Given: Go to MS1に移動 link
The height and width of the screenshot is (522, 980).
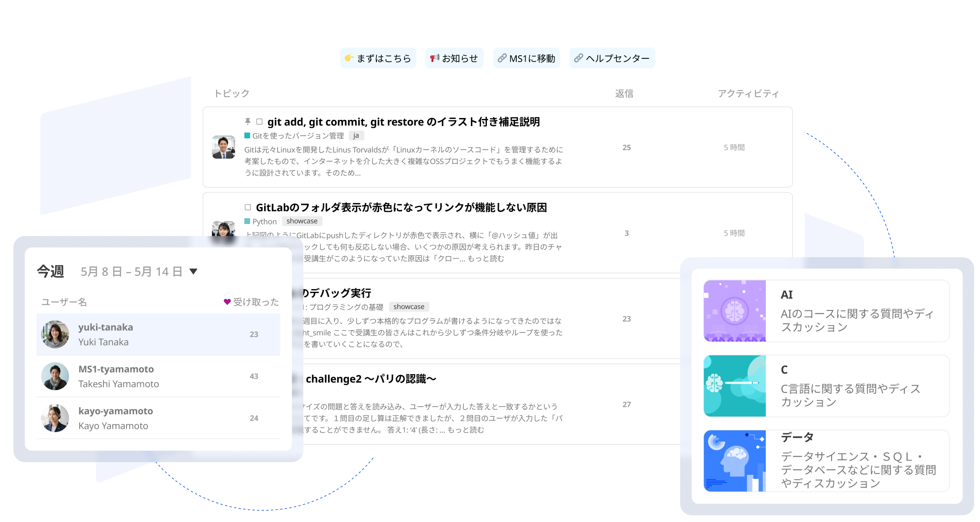Looking at the screenshot, I should click(x=527, y=58).
